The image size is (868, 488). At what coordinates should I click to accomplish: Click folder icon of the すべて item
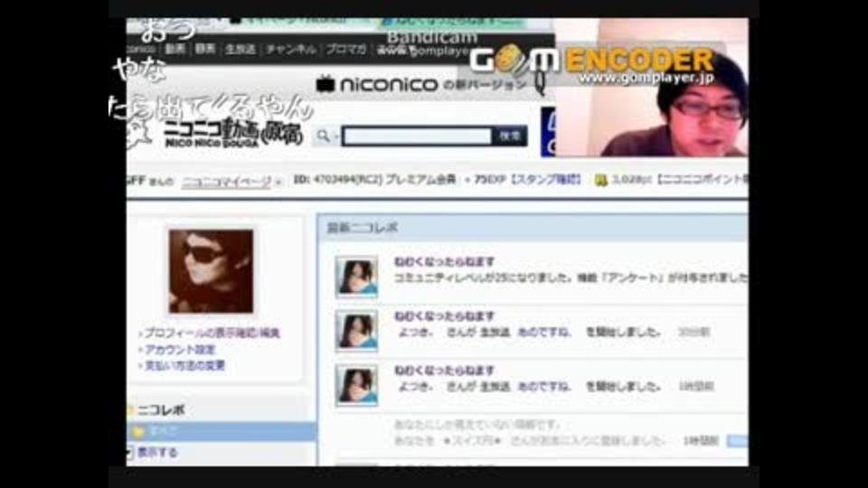pos(138,431)
